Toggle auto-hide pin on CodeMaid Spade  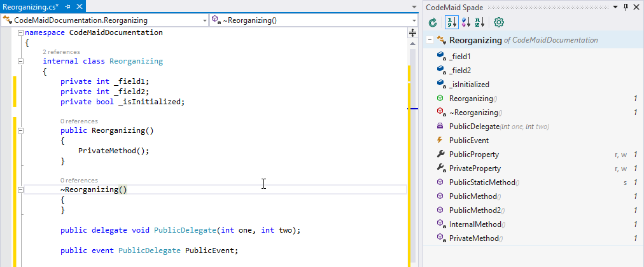(x=626, y=7)
